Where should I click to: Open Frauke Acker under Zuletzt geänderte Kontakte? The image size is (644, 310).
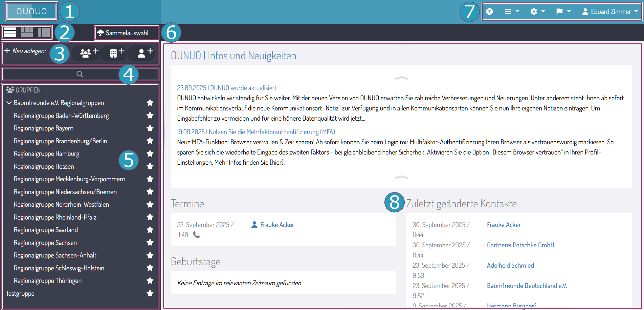point(504,225)
